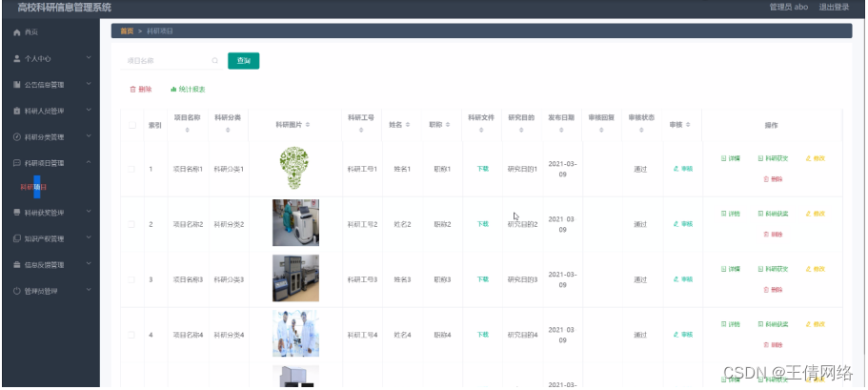Tick the select-all checkbox in the table header
The image size is (868, 390).
coord(131,125)
